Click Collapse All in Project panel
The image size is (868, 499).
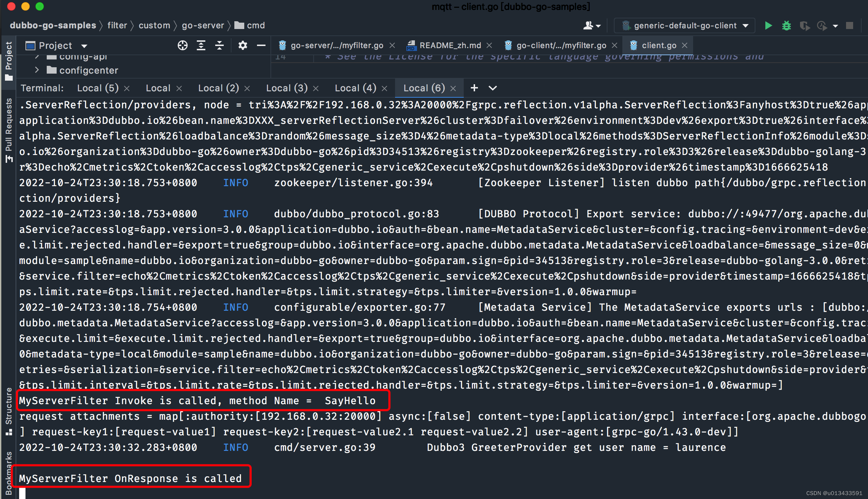tap(219, 46)
